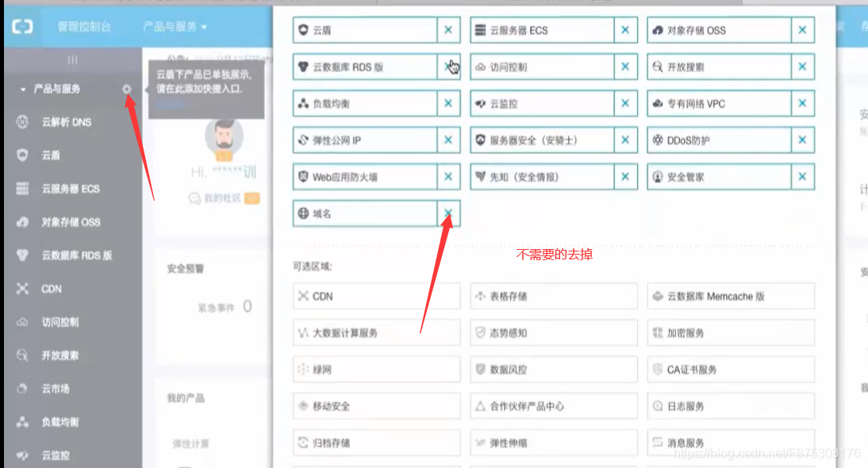Remove 云监控 from selected shortcuts
The height and width of the screenshot is (468, 868).
click(625, 103)
